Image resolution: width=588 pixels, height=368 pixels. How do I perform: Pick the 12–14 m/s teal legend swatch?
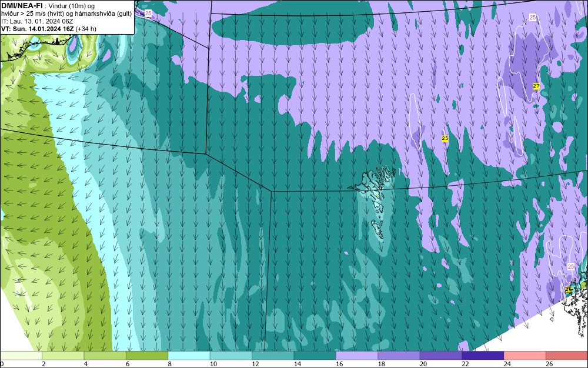coord(273,356)
